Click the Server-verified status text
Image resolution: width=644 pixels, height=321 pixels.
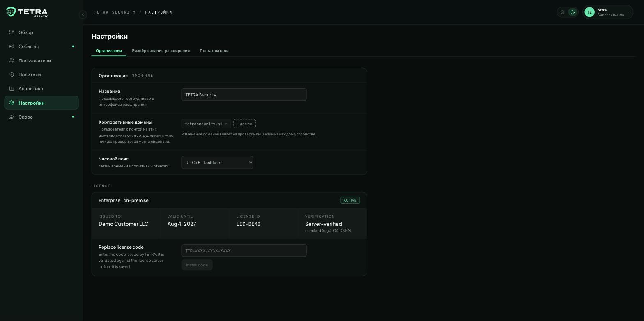click(x=323, y=224)
